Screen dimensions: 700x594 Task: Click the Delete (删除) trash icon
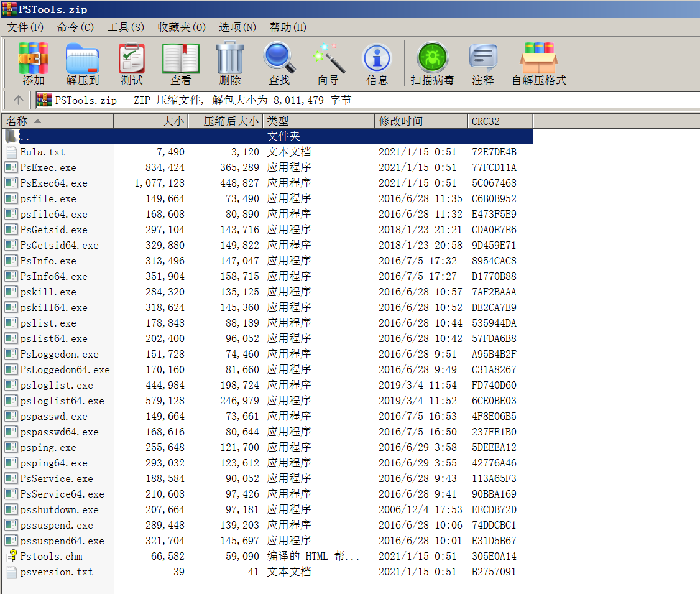[x=230, y=58]
